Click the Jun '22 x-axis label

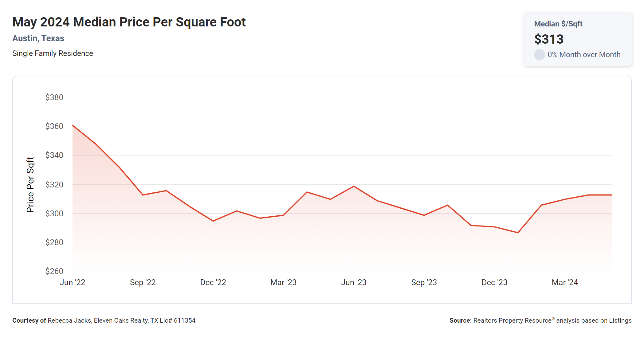(x=73, y=282)
